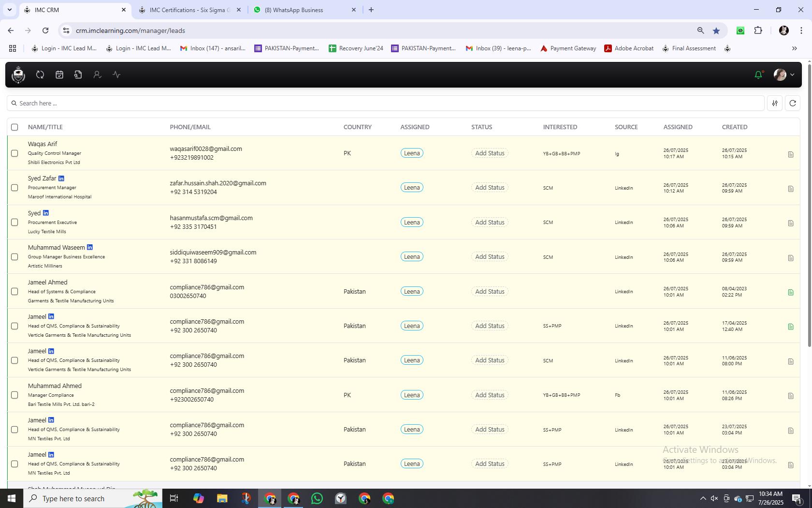Click the Chrome address bar URL

130,30
